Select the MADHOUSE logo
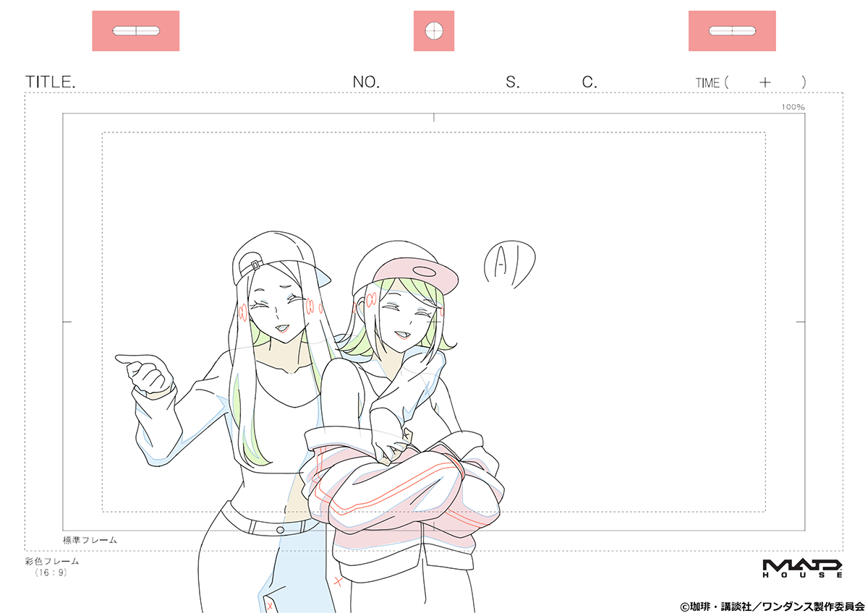868x613 pixels. 803,567
